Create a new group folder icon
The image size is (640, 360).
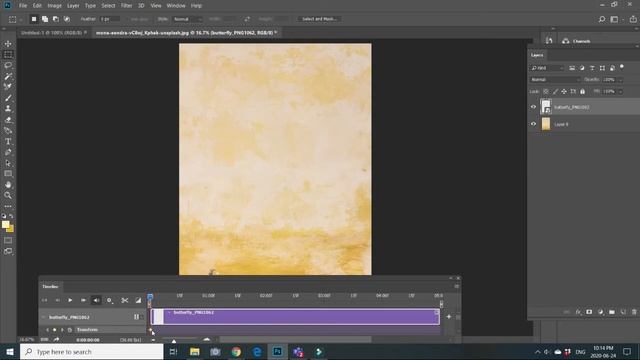click(x=612, y=312)
